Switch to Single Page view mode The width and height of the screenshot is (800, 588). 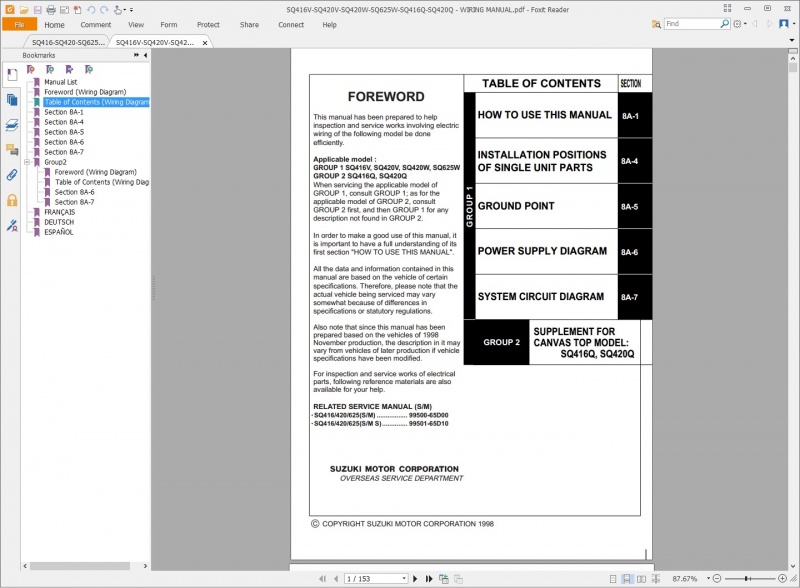tap(613, 579)
